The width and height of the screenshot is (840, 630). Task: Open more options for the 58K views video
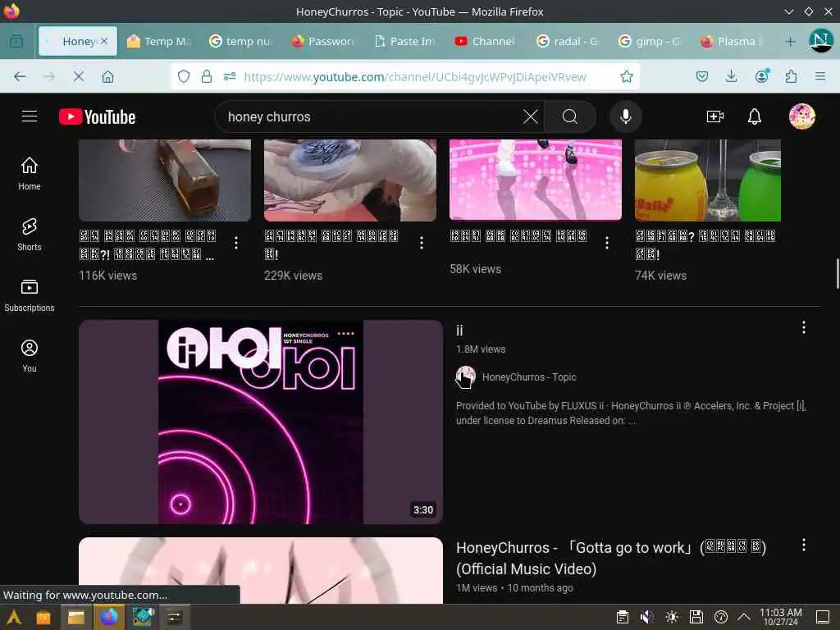tap(607, 243)
